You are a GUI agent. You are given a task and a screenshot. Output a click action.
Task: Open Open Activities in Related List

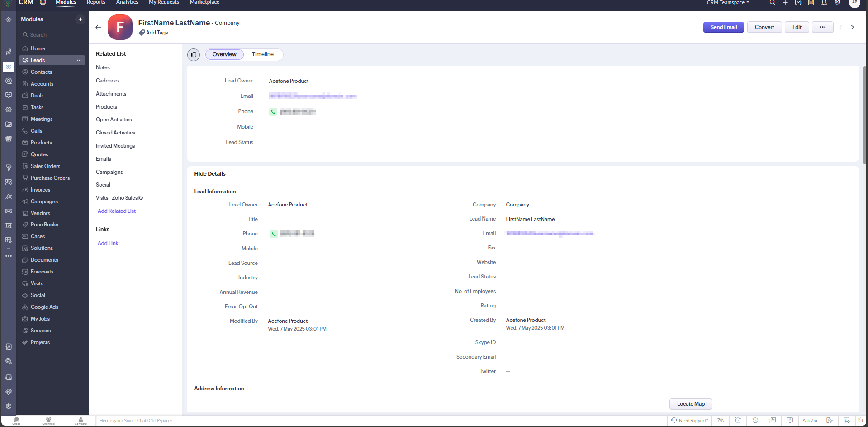click(114, 120)
